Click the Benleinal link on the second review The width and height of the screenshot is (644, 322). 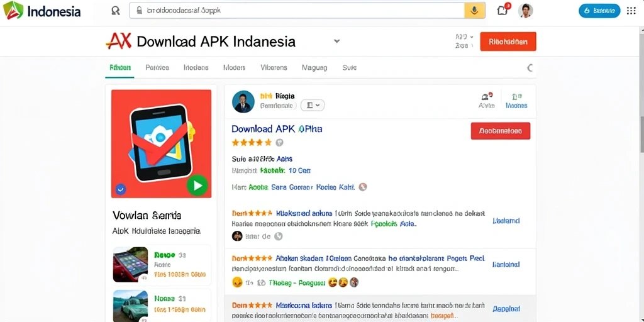(506, 265)
